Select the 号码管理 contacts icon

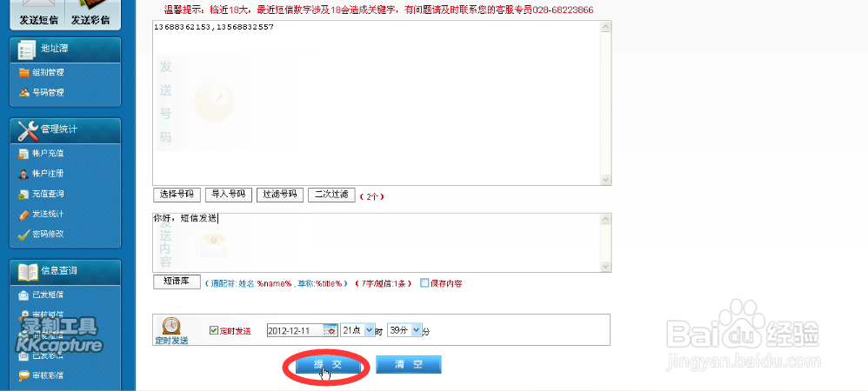click(23, 93)
